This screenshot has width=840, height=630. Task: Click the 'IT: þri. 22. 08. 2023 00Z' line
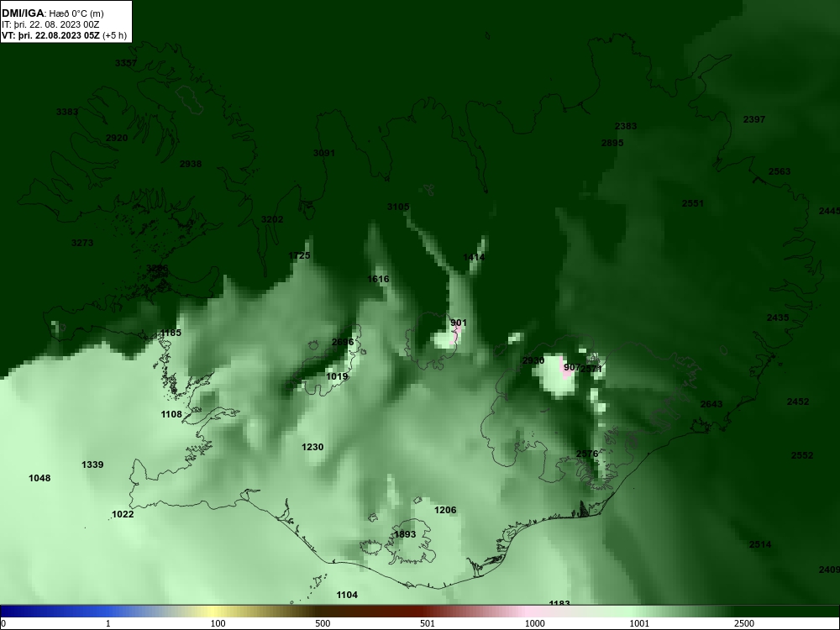(x=50, y=24)
